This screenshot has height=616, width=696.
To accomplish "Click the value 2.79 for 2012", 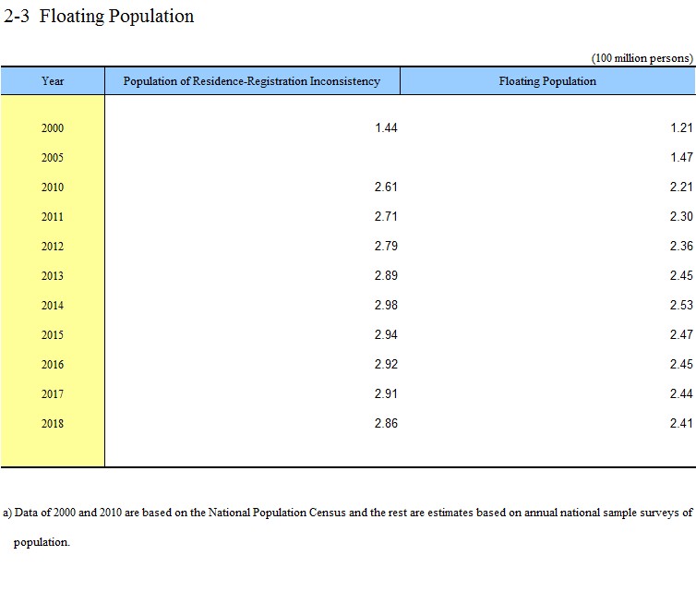I will pyautogui.click(x=386, y=246).
